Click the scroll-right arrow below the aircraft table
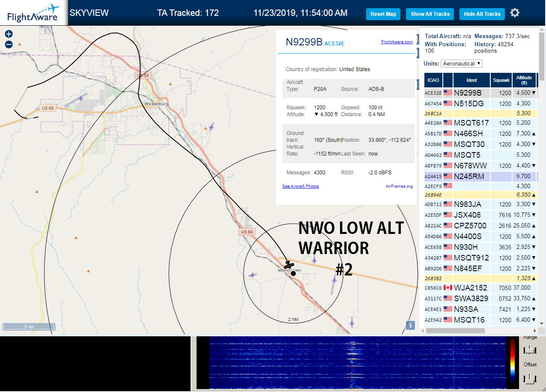 coord(534,331)
